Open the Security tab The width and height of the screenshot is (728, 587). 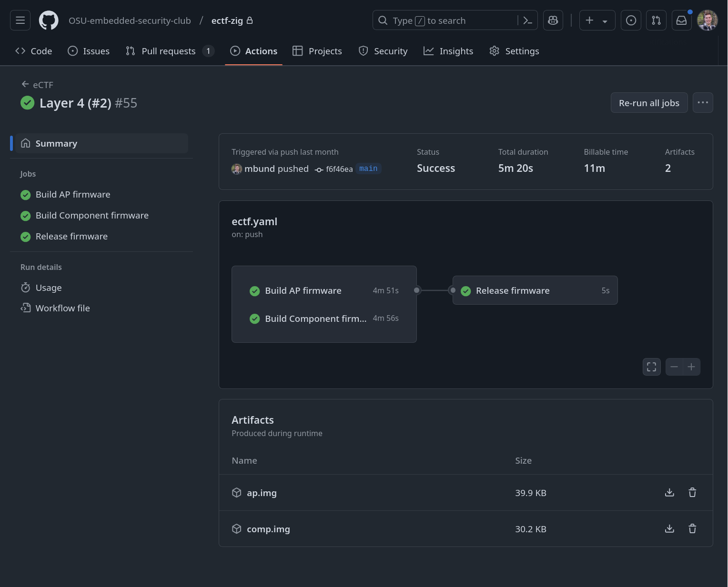(383, 51)
